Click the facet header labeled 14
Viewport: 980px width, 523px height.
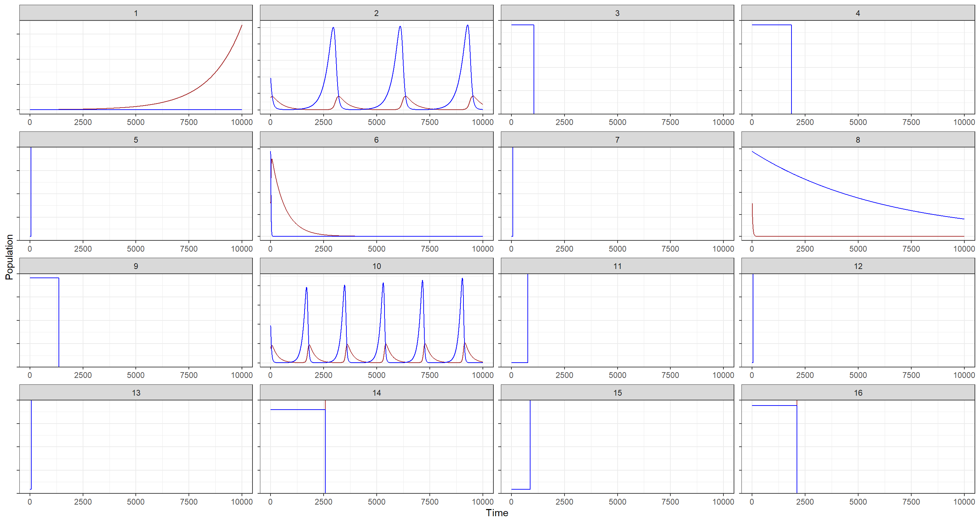click(376, 393)
